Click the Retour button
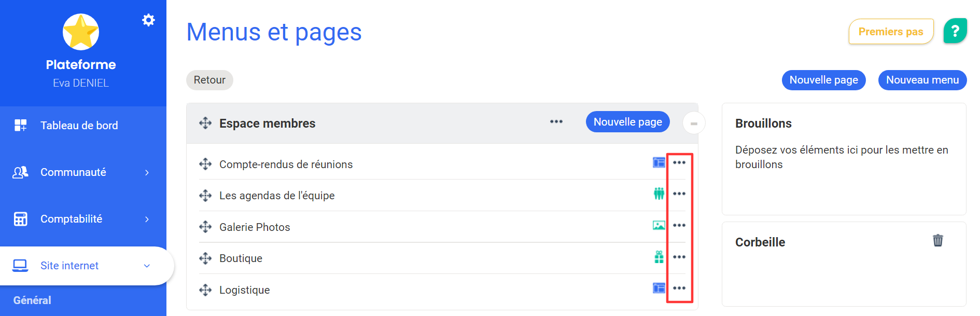 [209, 80]
